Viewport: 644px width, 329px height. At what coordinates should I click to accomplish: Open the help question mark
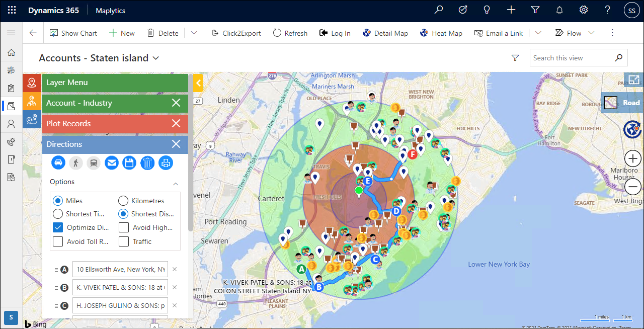click(608, 10)
